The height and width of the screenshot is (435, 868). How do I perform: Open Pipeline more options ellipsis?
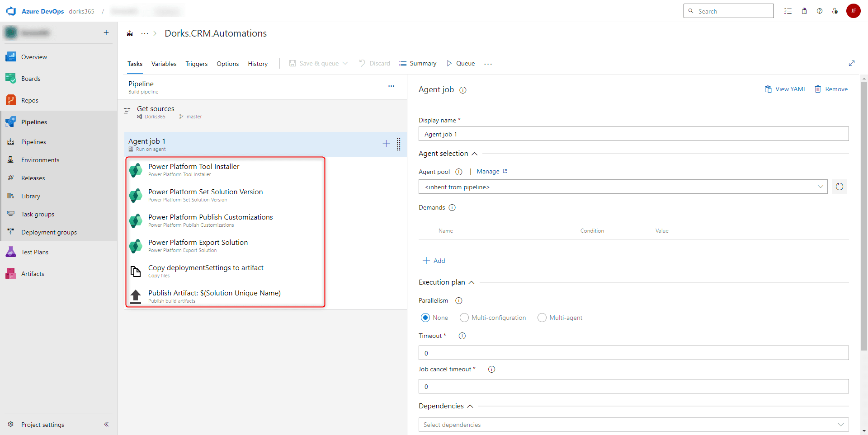click(x=391, y=86)
